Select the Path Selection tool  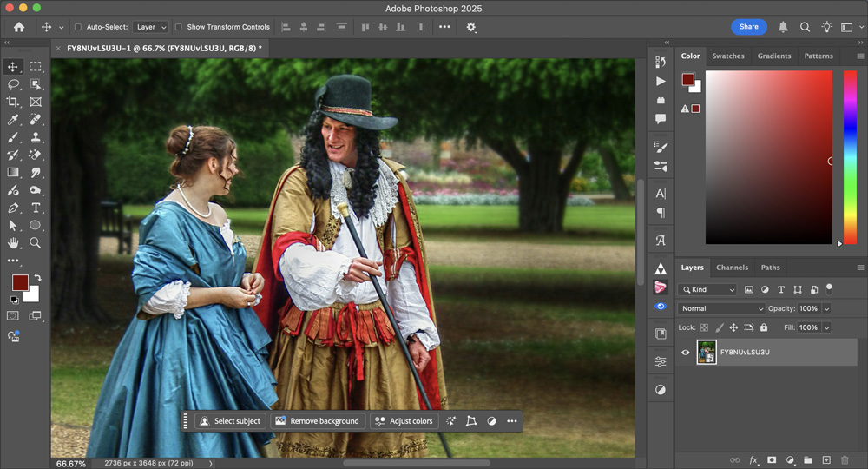13,225
